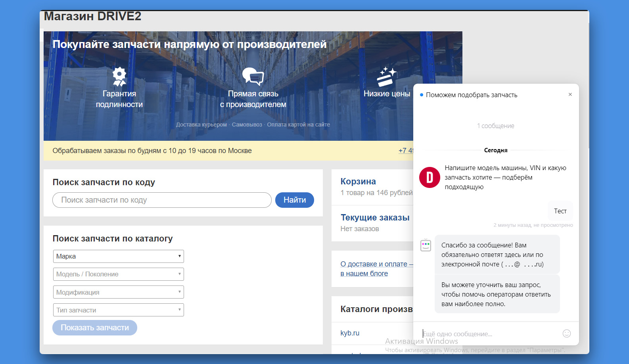
Task: Open the Марка dropdown
Action: pos(119,256)
